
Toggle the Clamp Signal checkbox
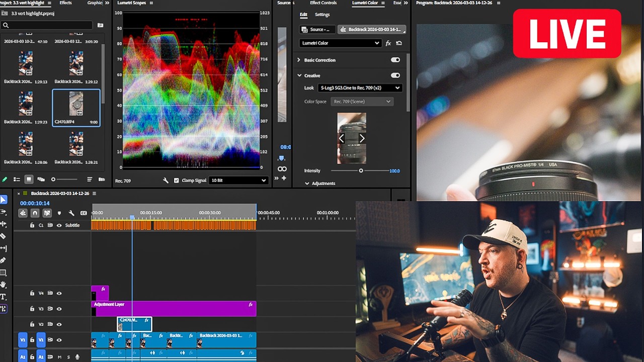click(x=176, y=180)
